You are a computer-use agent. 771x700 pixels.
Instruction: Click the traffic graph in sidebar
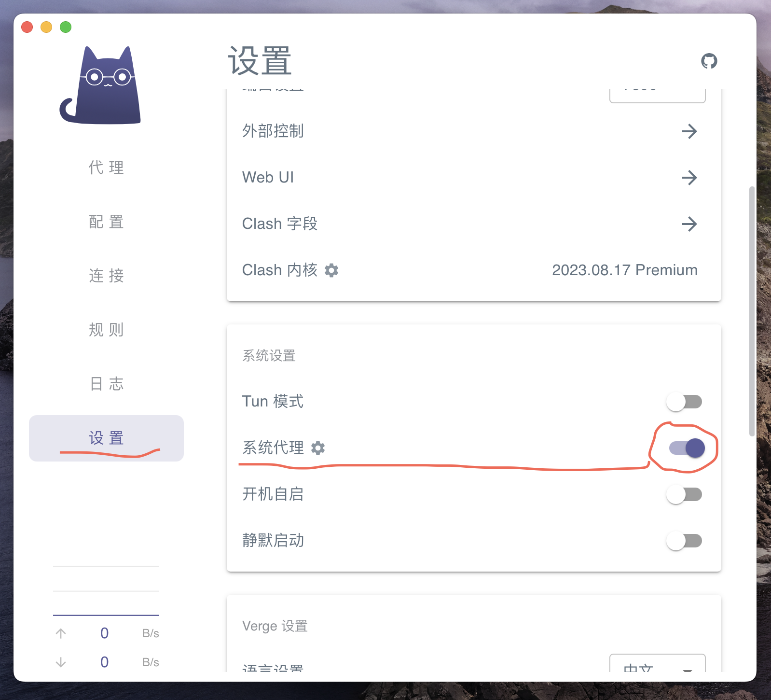point(106,591)
